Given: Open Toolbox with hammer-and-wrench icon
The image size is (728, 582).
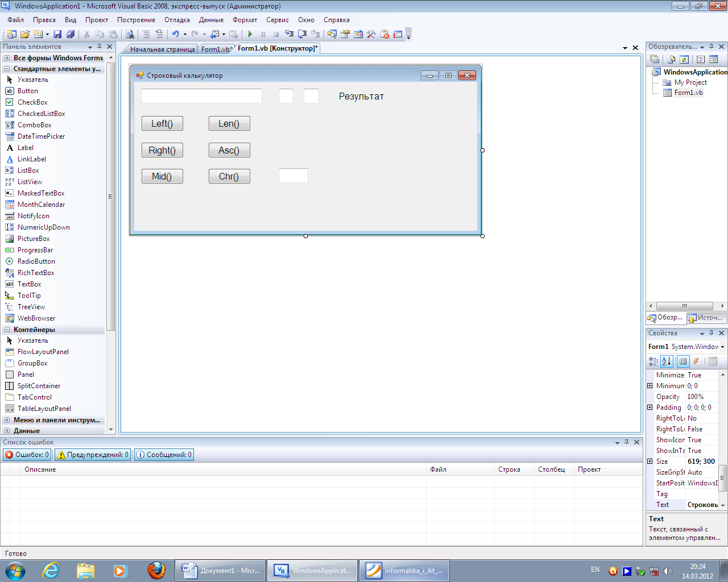Looking at the screenshot, I should [371, 34].
